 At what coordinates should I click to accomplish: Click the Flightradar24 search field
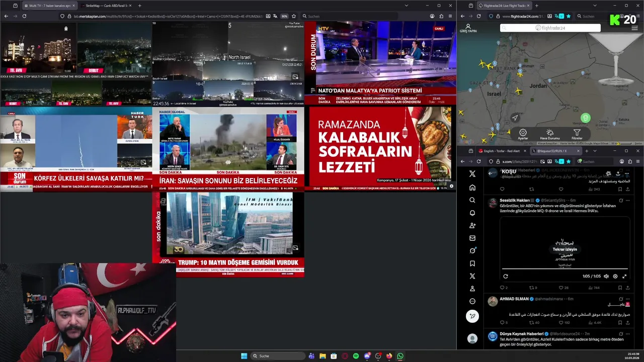tap(550, 28)
